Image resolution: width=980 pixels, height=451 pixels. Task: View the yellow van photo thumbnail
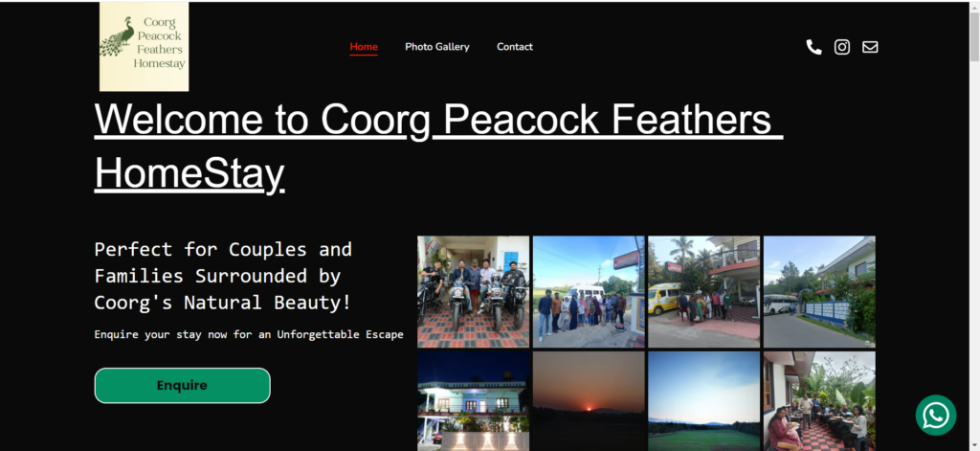click(703, 291)
